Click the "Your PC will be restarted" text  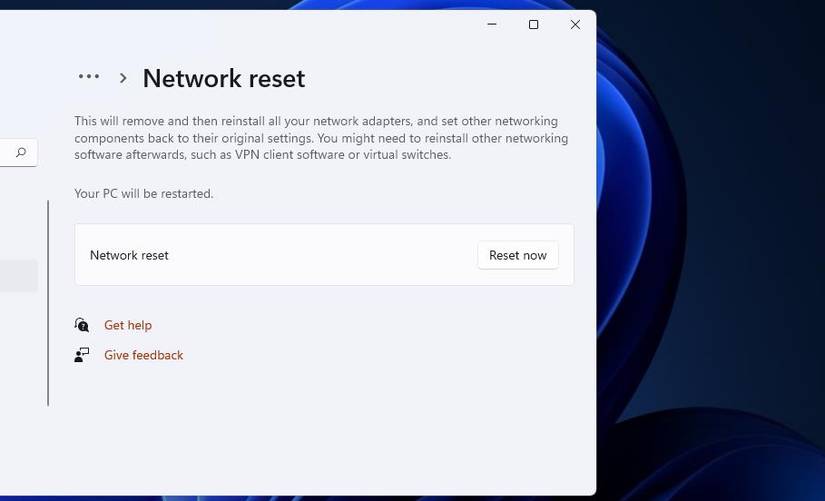(x=144, y=193)
